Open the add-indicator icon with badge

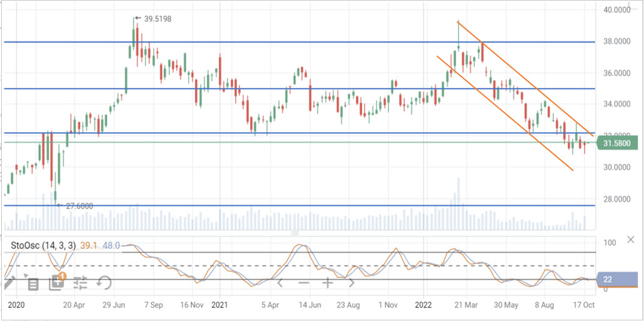click(56, 283)
